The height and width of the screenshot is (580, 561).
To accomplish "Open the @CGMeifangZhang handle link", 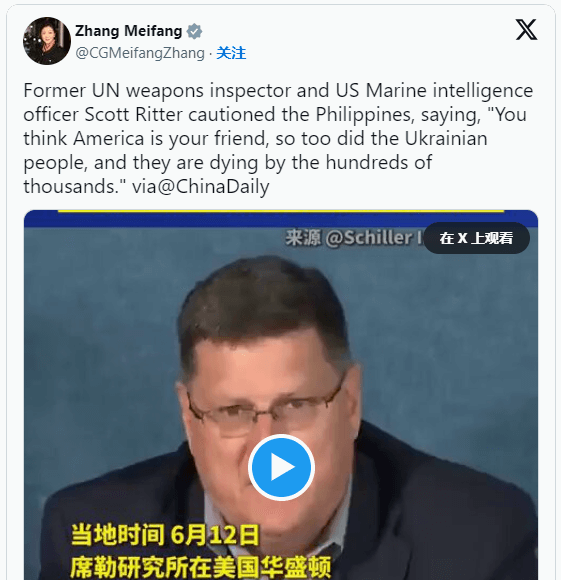I will pyautogui.click(x=140, y=53).
